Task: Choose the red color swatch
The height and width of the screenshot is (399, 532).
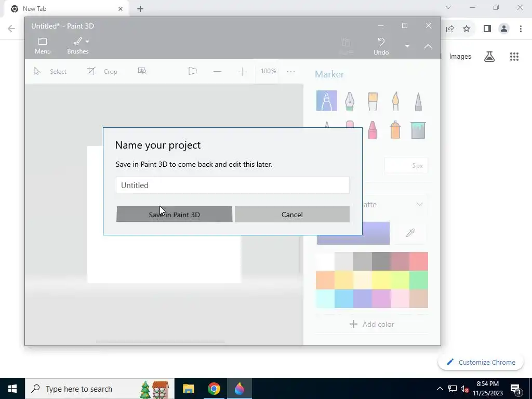Action: pos(419,261)
